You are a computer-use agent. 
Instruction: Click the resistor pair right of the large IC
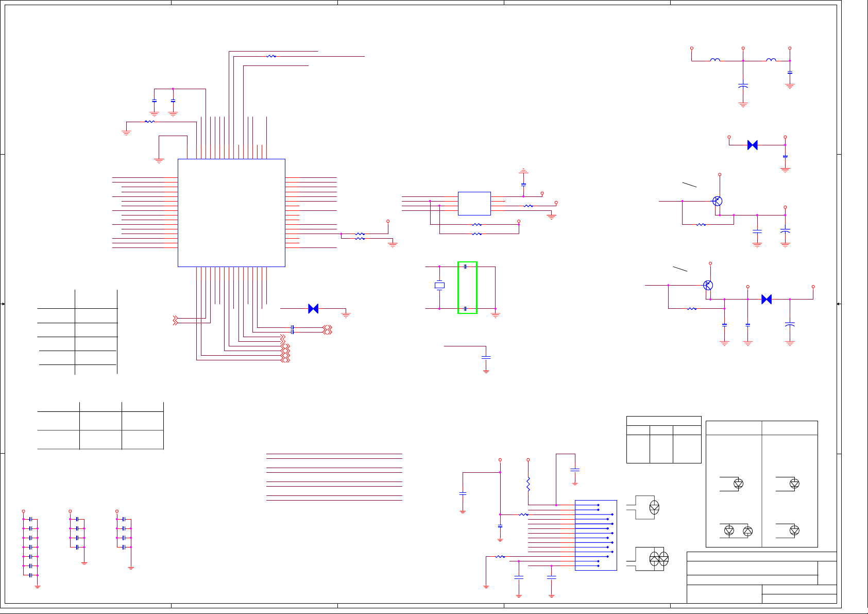pyautogui.click(x=360, y=236)
